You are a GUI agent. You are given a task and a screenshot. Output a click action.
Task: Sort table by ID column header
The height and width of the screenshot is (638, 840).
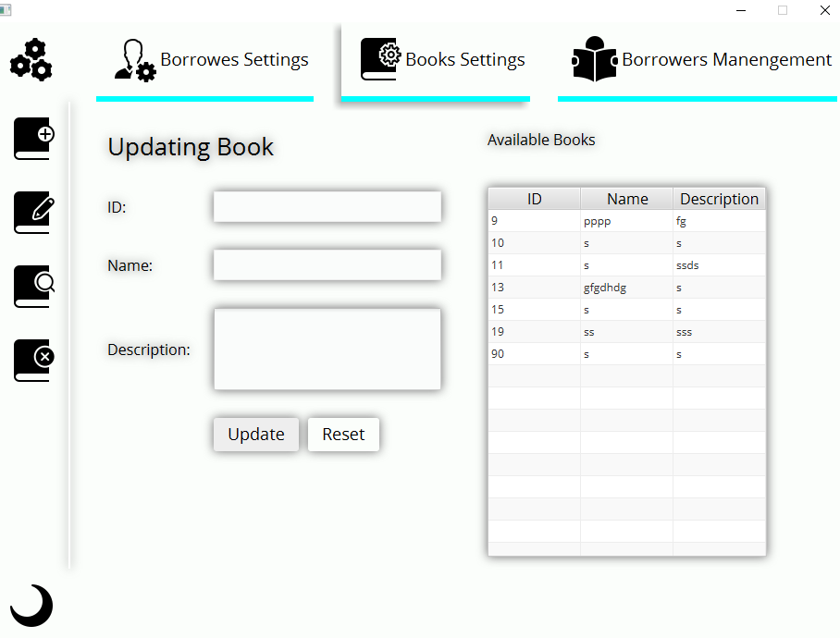pyautogui.click(x=534, y=199)
